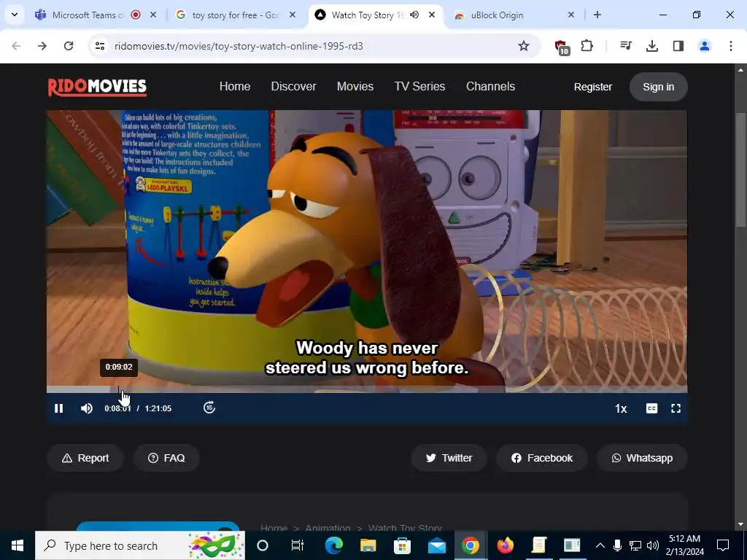Report a problem with this video
Viewport: 747px width, 560px height.
(85, 458)
